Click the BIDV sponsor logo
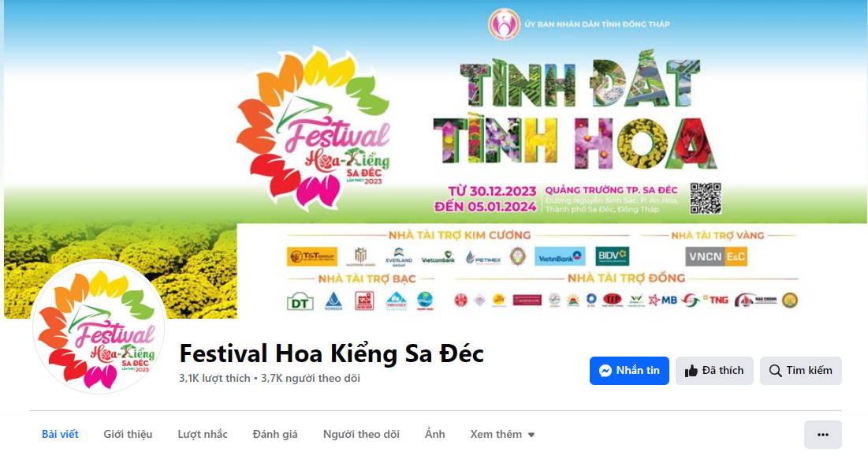868x456 pixels. coord(613,256)
